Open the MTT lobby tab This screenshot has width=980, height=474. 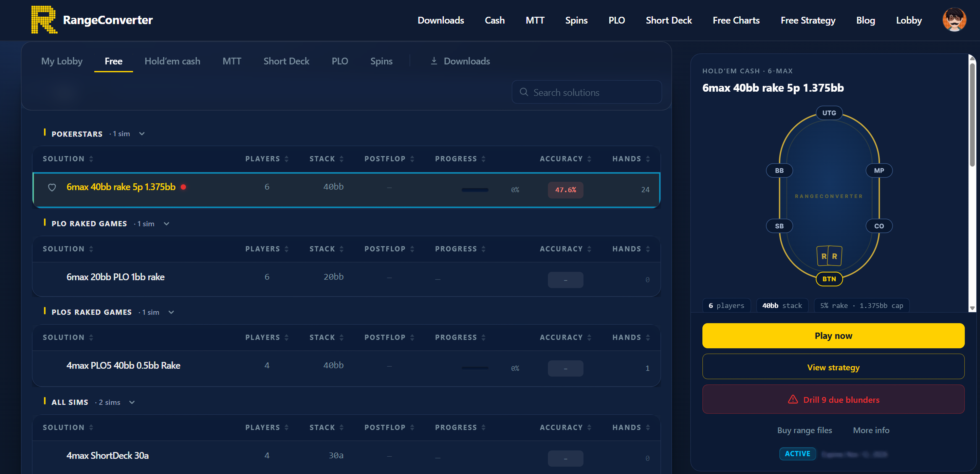pos(232,61)
